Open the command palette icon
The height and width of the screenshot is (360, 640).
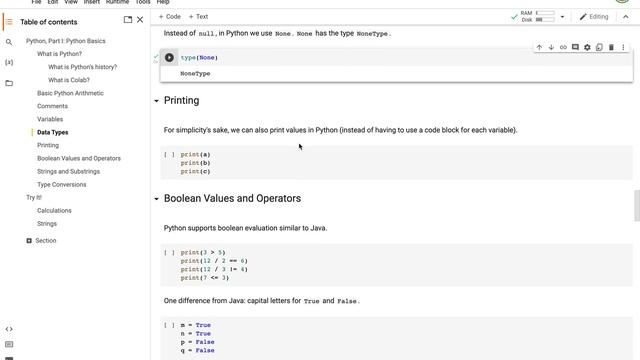tap(9, 344)
